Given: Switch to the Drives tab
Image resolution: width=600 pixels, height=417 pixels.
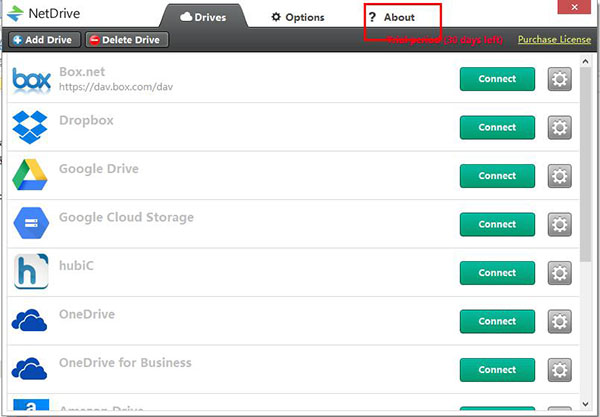Looking at the screenshot, I should point(203,17).
